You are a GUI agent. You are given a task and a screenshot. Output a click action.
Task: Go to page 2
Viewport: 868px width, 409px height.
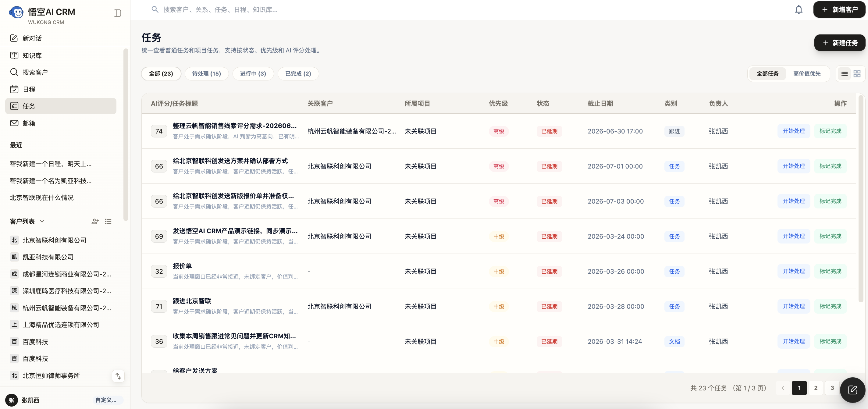[816, 388]
